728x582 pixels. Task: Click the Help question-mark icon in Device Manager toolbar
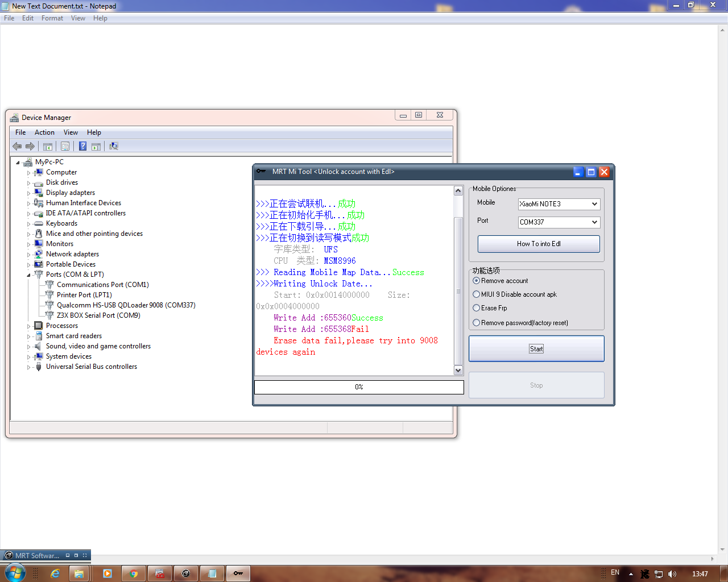click(x=82, y=146)
